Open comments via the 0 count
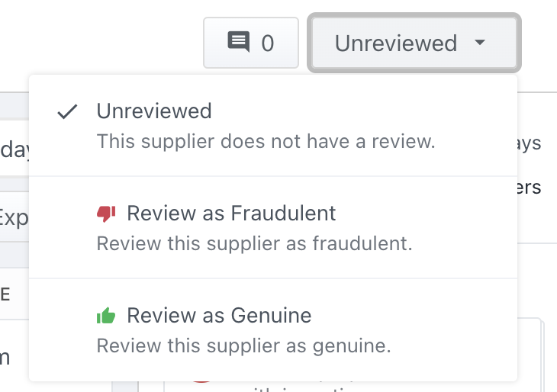 [267, 43]
